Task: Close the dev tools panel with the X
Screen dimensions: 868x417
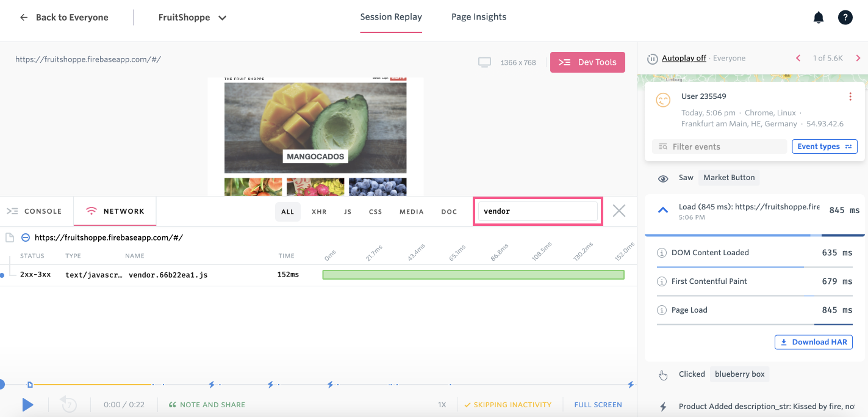Action: tap(619, 211)
